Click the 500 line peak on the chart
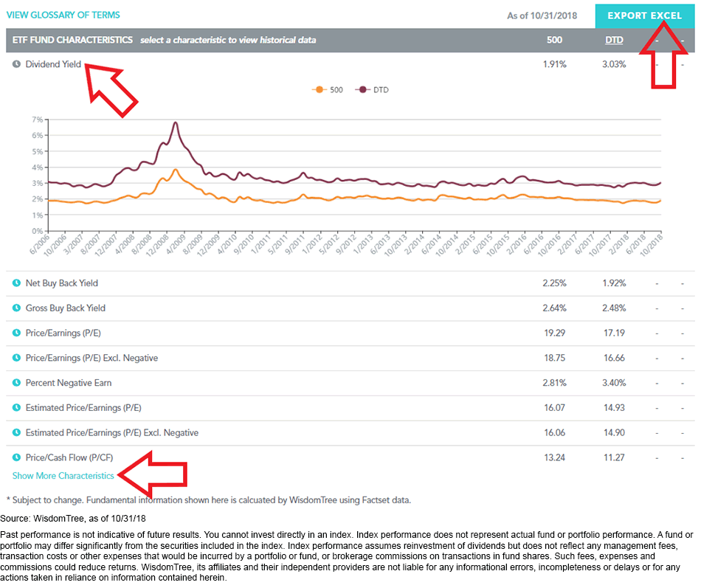The image size is (701, 588). coord(176,170)
